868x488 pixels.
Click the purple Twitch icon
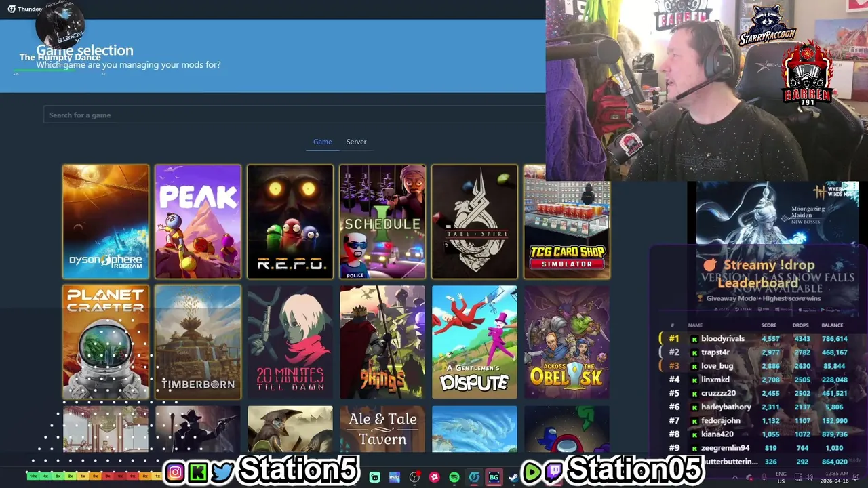tap(554, 472)
